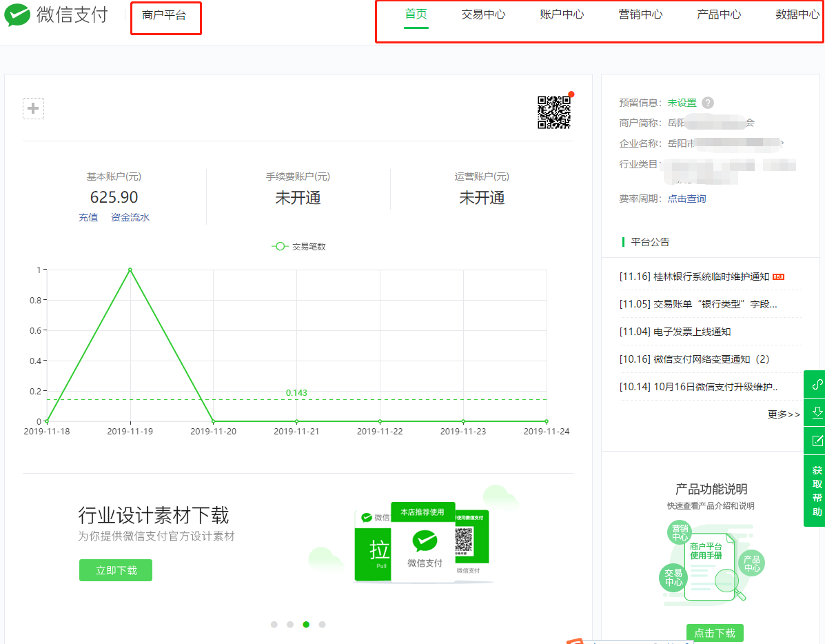Open the 交易中心 tab
The width and height of the screenshot is (825, 644).
coord(484,14)
